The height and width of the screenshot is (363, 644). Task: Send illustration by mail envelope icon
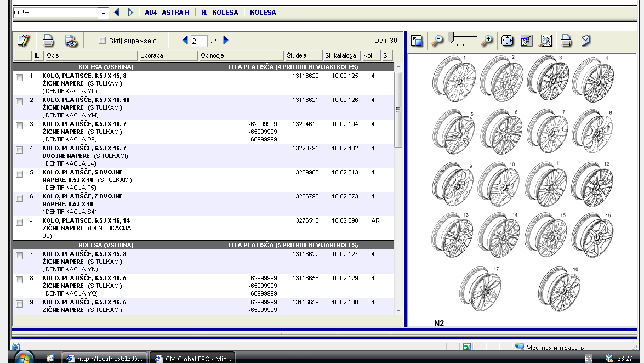pos(586,40)
